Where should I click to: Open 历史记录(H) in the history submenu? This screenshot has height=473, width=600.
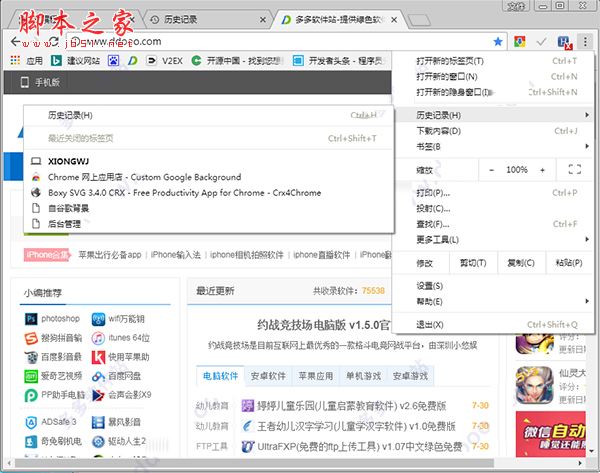(x=209, y=115)
